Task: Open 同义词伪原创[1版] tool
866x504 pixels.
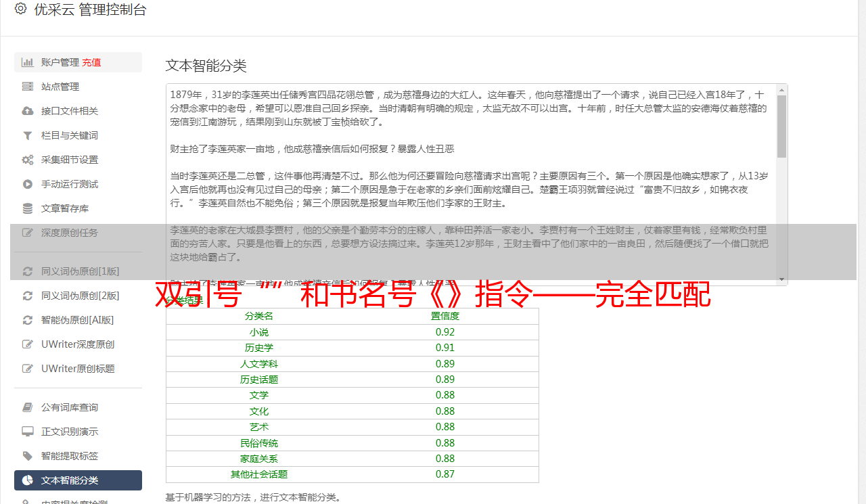Action: pos(78,271)
